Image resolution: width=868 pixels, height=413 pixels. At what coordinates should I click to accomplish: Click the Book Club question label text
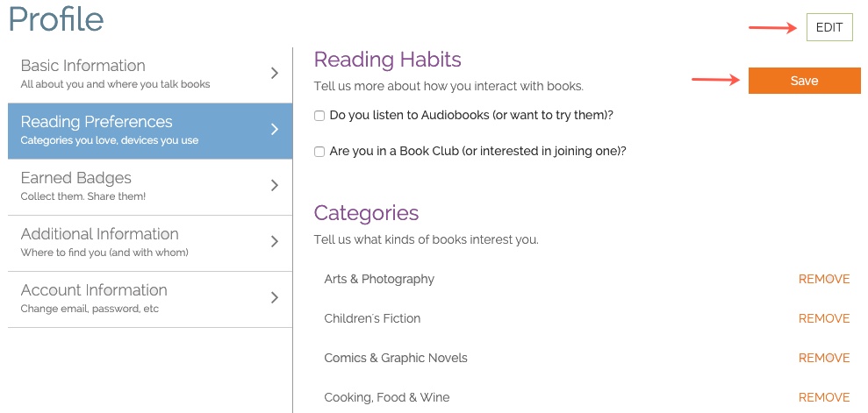pos(477,152)
